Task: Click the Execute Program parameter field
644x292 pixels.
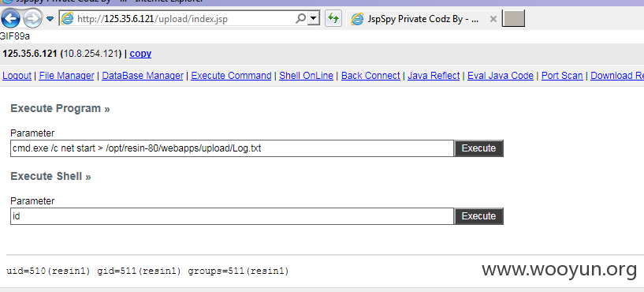Action: click(x=232, y=148)
